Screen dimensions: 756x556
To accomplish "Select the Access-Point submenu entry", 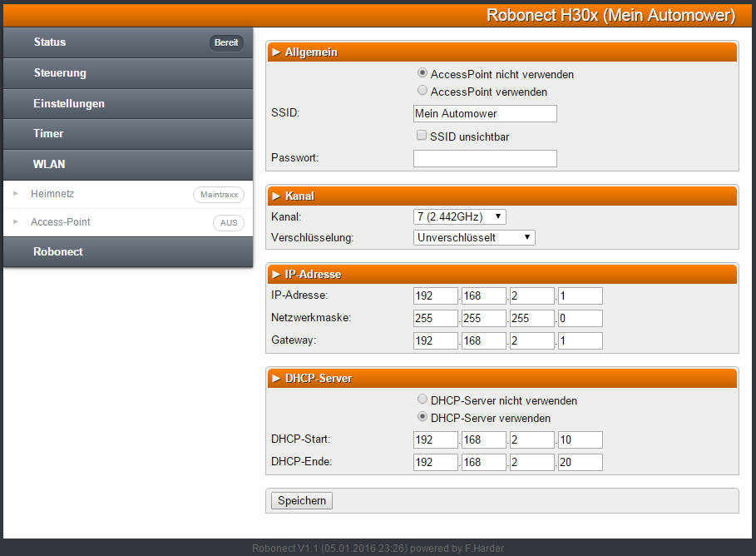I will 128,222.
